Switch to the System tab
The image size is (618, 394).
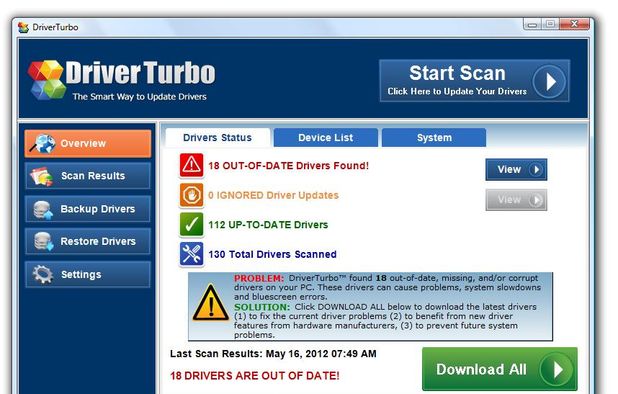pyautogui.click(x=434, y=138)
